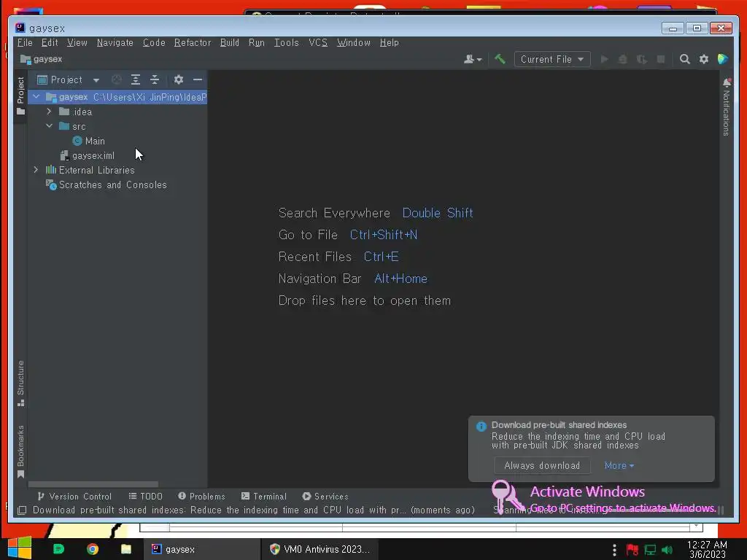Click status bar indexing message text
This screenshot has width=747, height=560.
(x=253, y=510)
